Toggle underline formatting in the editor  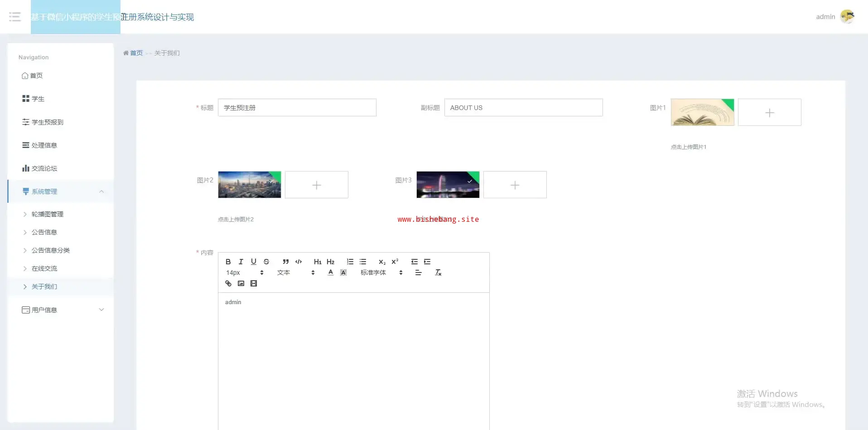point(254,262)
